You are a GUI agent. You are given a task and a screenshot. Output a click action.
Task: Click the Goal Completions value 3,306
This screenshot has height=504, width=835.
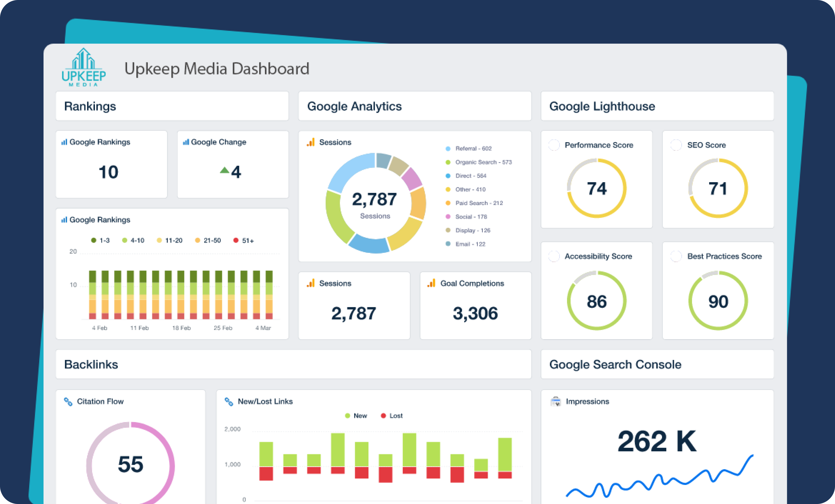point(476,313)
